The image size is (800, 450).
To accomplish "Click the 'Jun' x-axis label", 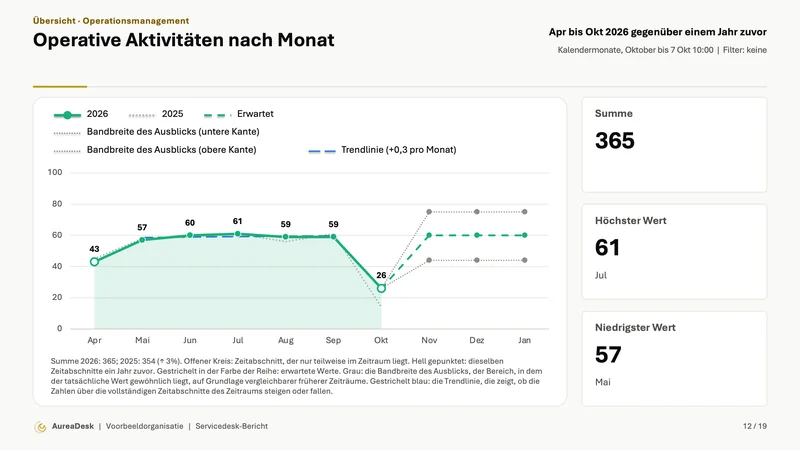I will [x=190, y=340].
